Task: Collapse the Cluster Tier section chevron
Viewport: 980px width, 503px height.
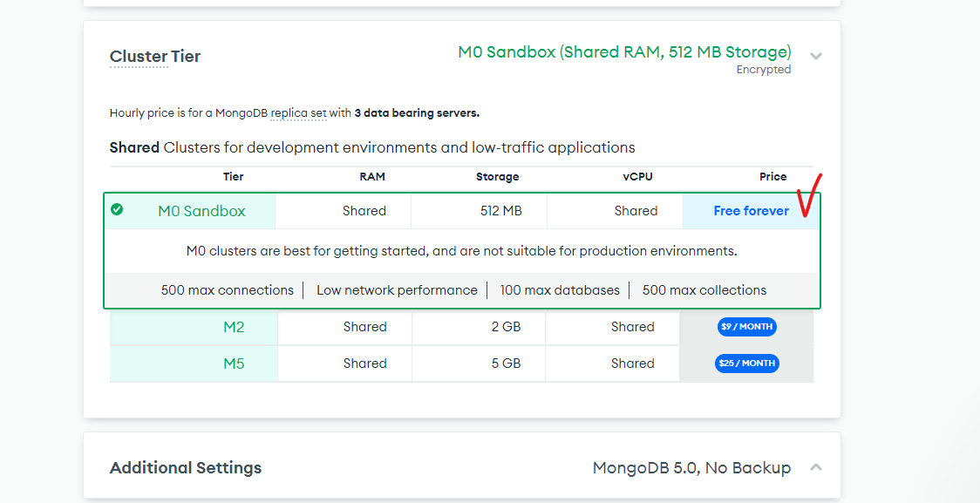Action: tap(815, 57)
